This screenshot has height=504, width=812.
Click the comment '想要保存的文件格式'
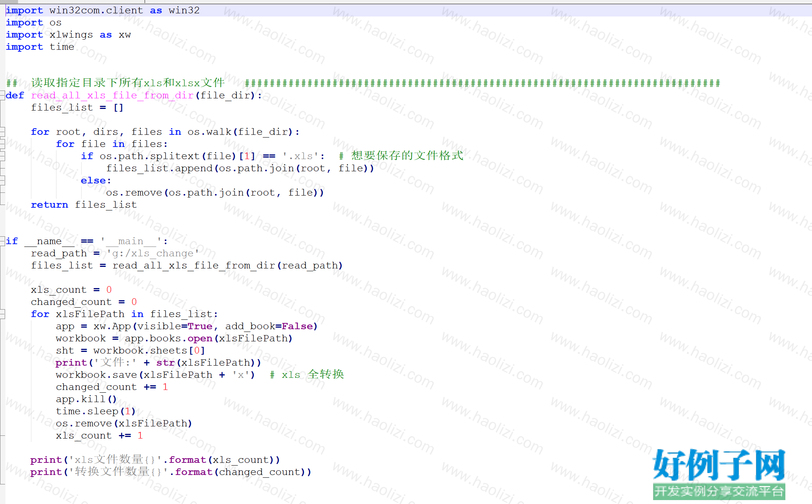(407, 155)
